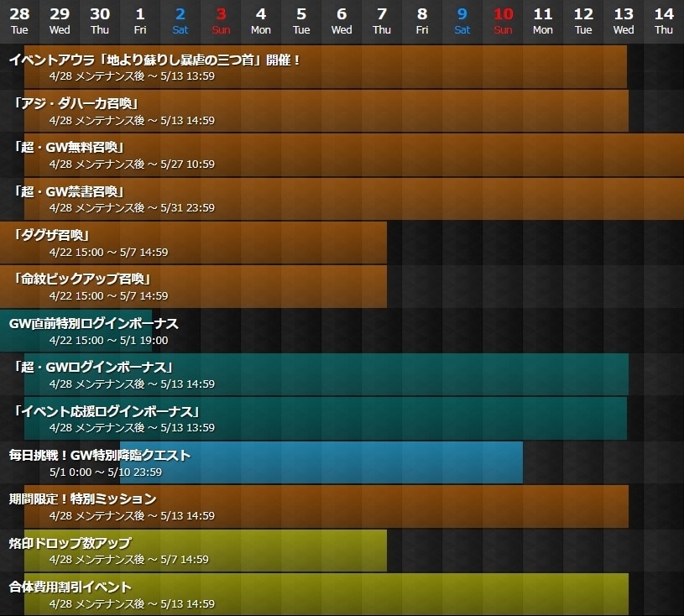Open the イベントアウラ event bar ending 5/13 13:59

[x=326, y=67]
